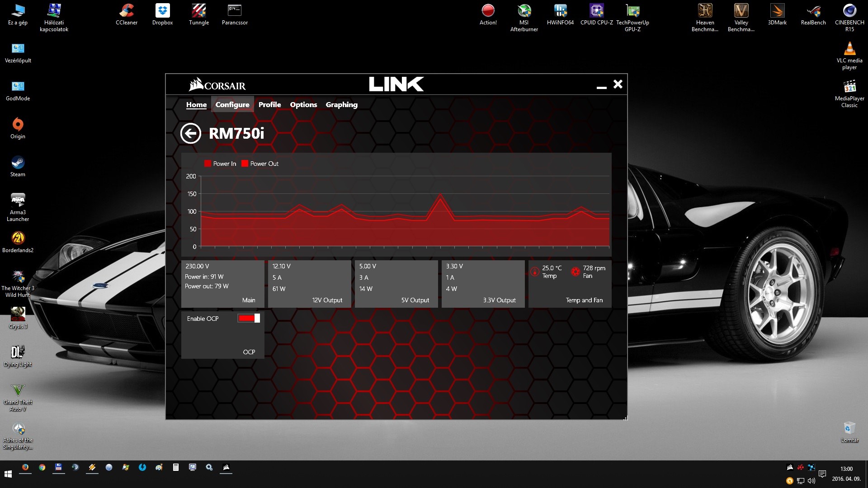
Task: Click the red temperature icon
Action: pos(535,272)
